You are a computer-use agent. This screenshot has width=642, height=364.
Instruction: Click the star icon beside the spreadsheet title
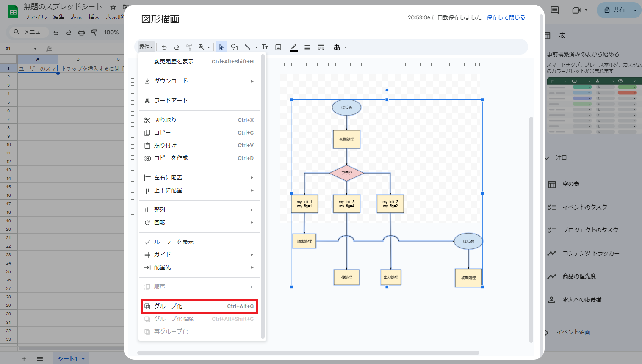coord(113,7)
